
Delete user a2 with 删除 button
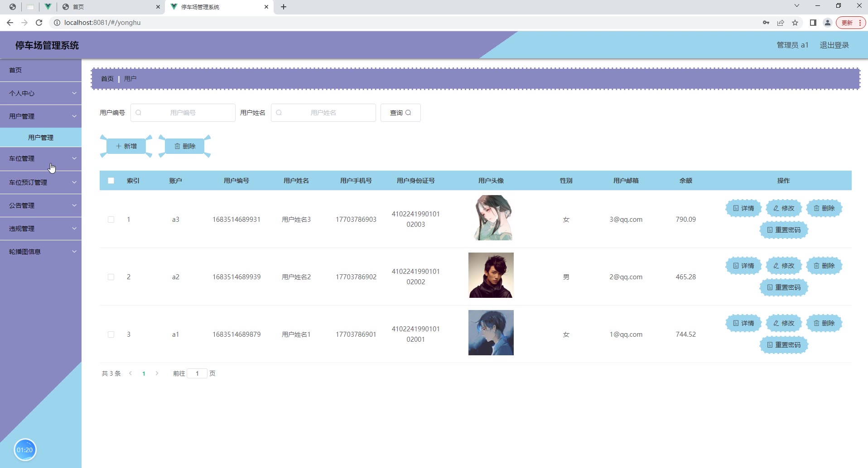click(824, 266)
